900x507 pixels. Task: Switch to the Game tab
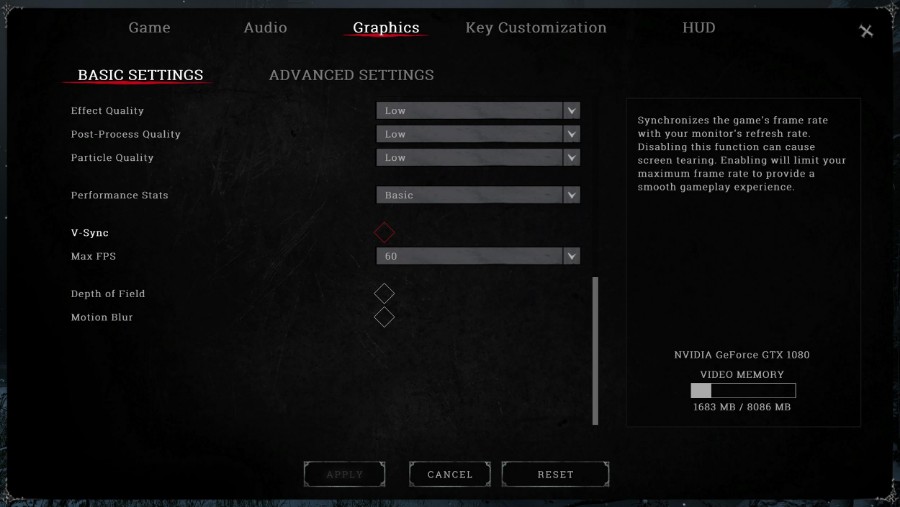pos(149,28)
